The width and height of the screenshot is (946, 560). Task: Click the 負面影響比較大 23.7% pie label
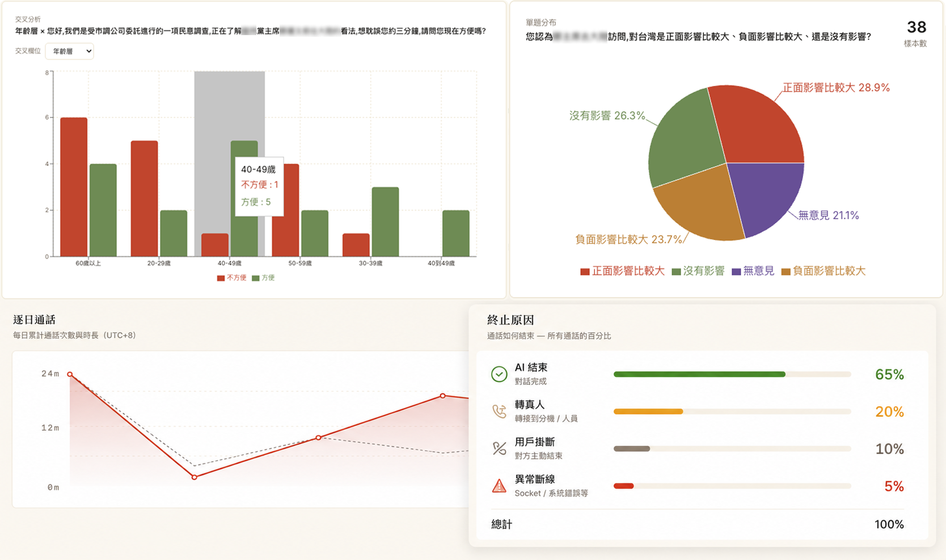628,239
